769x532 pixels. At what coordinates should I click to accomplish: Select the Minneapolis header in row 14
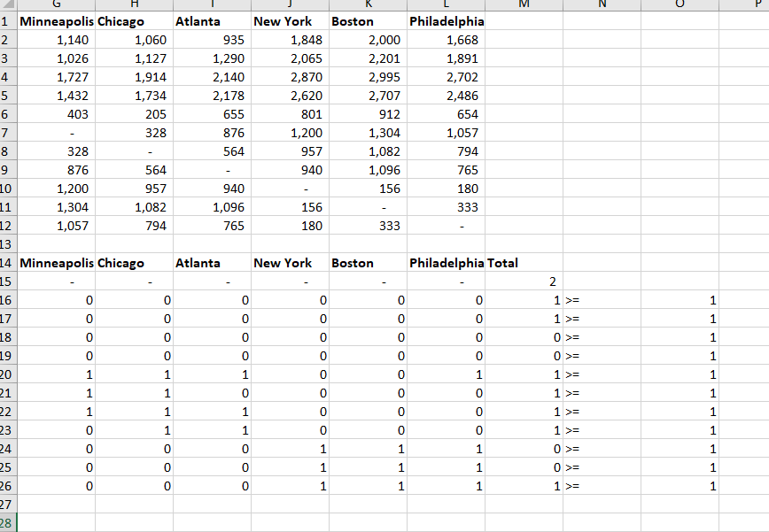pyautogui.click(x=56, y=263)
